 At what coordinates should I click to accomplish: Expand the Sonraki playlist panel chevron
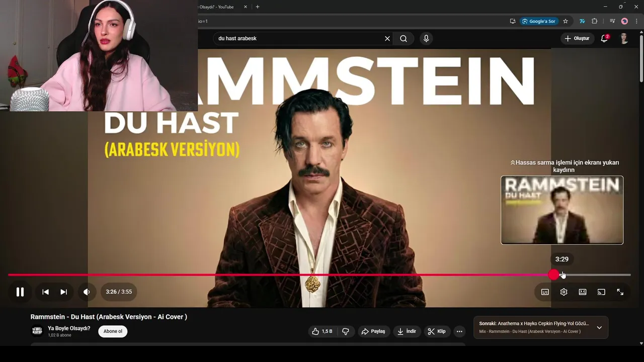point(599,327)
